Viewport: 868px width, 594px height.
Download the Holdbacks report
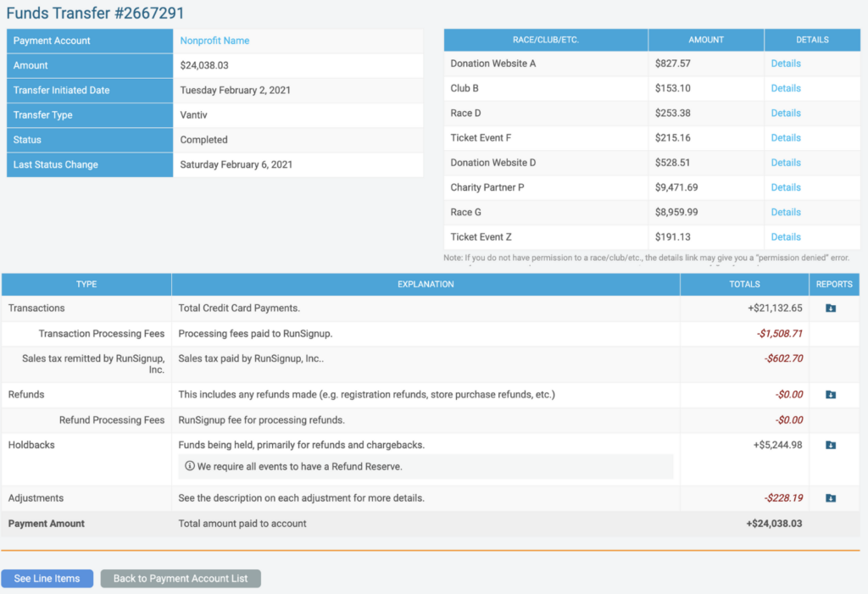coord(831,445)
